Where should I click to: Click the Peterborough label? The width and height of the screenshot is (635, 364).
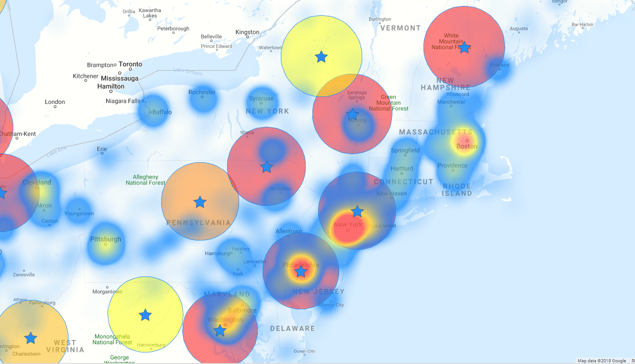pyautogui.click(x=173, y=28)
